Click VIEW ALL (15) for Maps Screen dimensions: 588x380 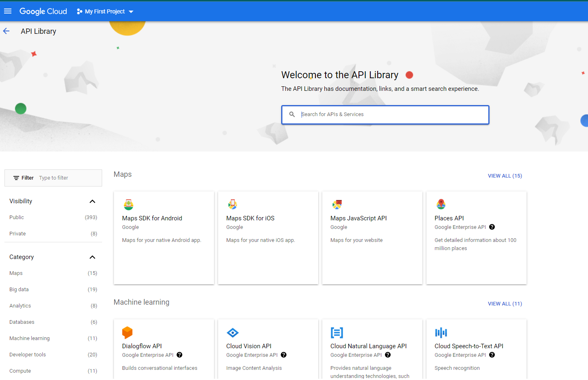click(505, 176)
